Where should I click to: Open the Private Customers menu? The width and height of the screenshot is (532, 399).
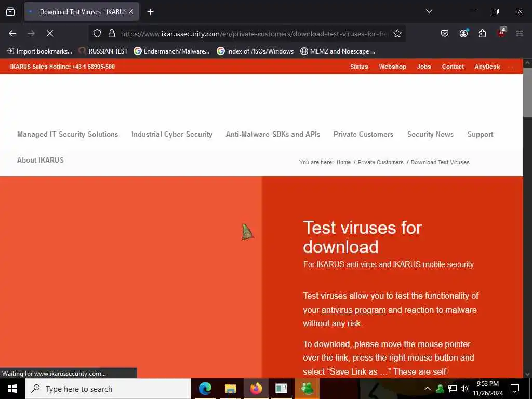click(363, 135)
